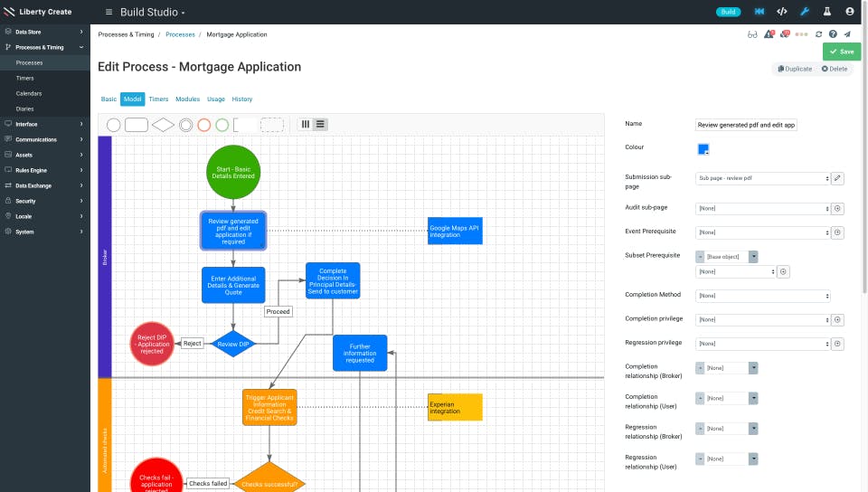This screenshot has height=492, width=868.
Task: Edit the Submission sub-page with pencil icon
Action: (837, 178)
